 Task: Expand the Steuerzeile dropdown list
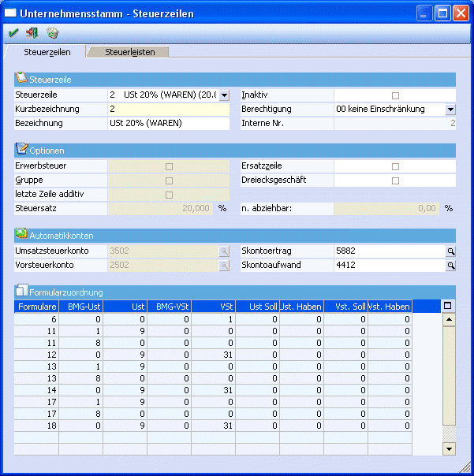(224, 95)
